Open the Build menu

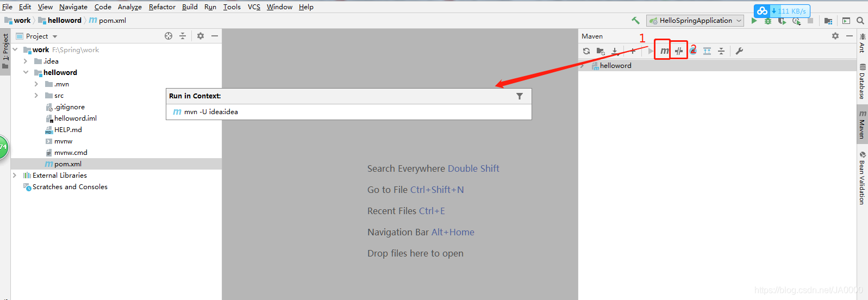(x=190, y=7)
